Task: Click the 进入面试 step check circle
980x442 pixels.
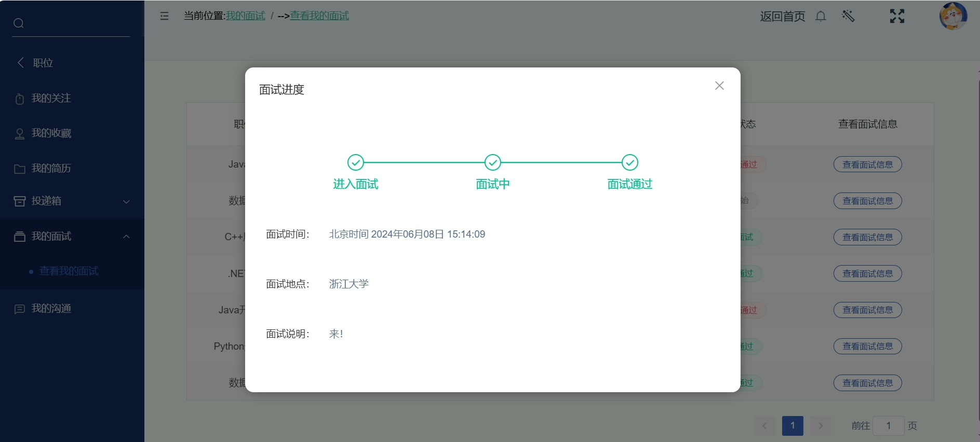Action: (356, 162)
